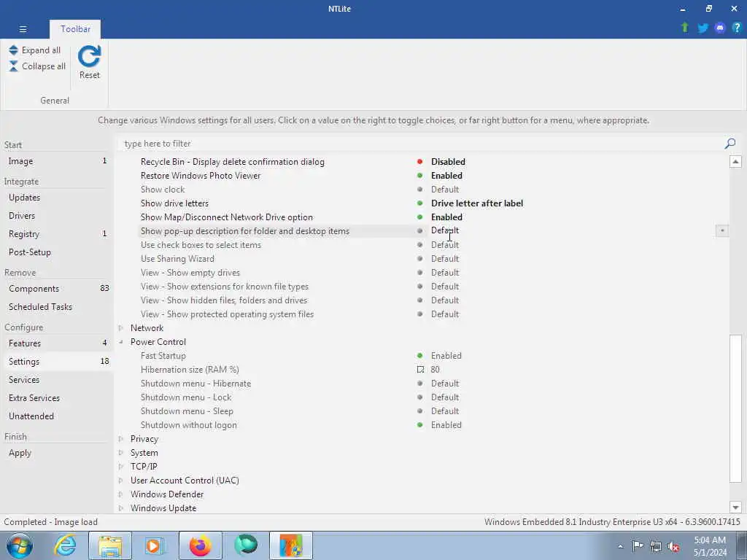Toggle Restore Windows Photo Viewer value
This screenshot has width=747, height=560.
click(446, 176)
